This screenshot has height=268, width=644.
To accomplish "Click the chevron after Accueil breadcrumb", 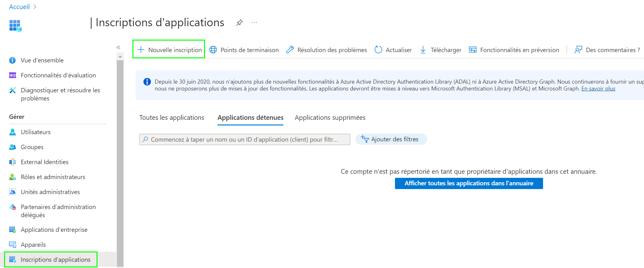I will [x=35, y=7].
